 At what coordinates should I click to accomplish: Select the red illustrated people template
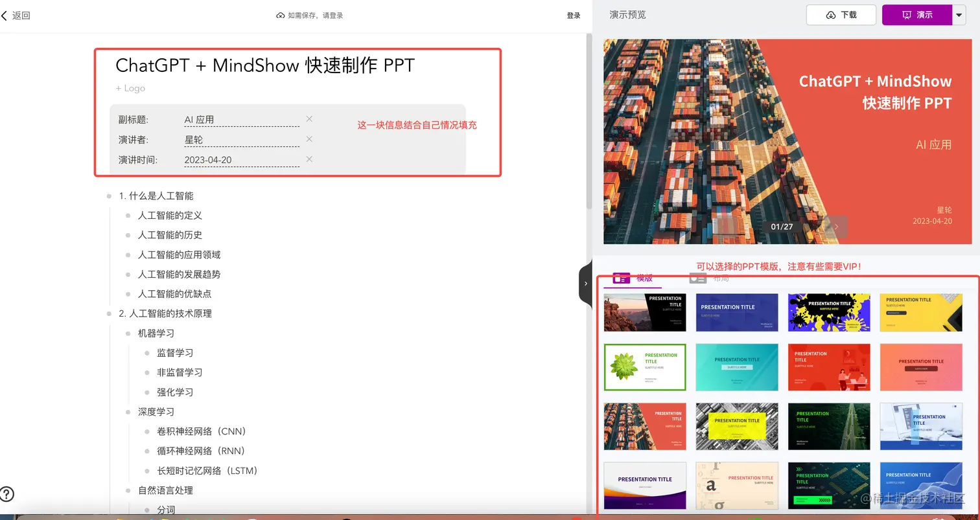(829, 367)
